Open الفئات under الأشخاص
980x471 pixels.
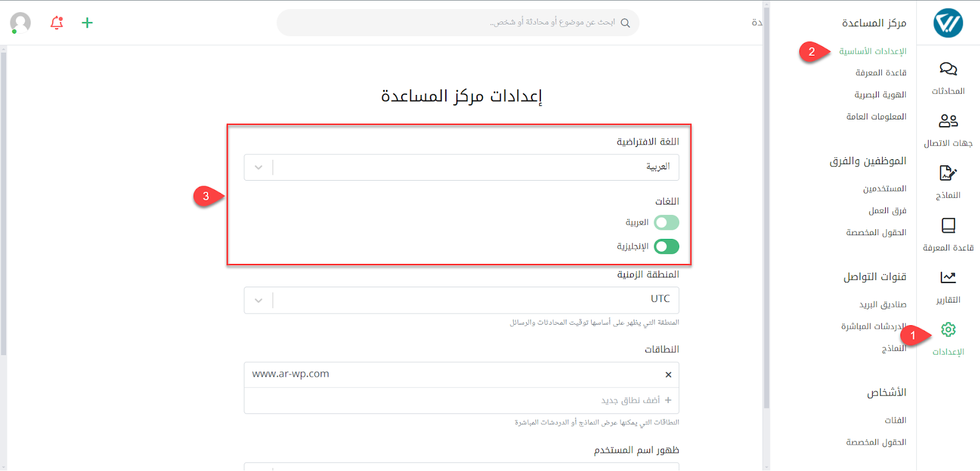895,420
